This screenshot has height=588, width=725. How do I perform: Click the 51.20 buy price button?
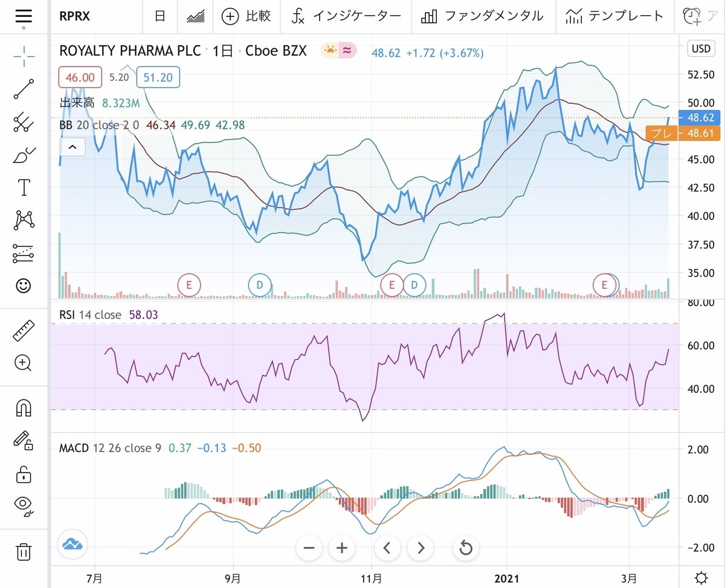158,77
